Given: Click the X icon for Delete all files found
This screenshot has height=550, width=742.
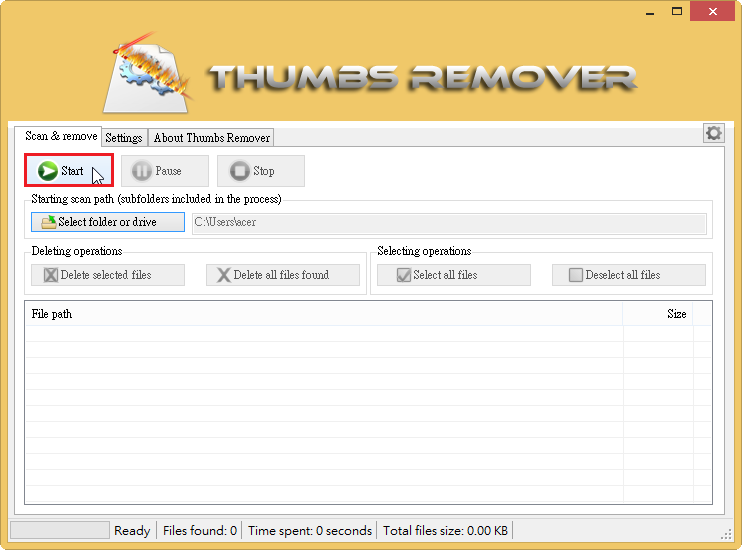Looking at the screenshot, I should pos(224,275).
